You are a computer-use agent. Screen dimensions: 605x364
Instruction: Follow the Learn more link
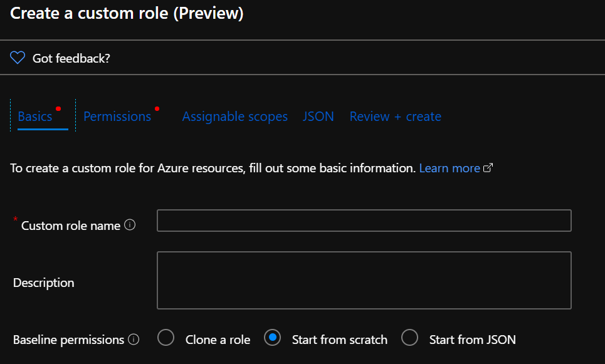pos(450,168)
